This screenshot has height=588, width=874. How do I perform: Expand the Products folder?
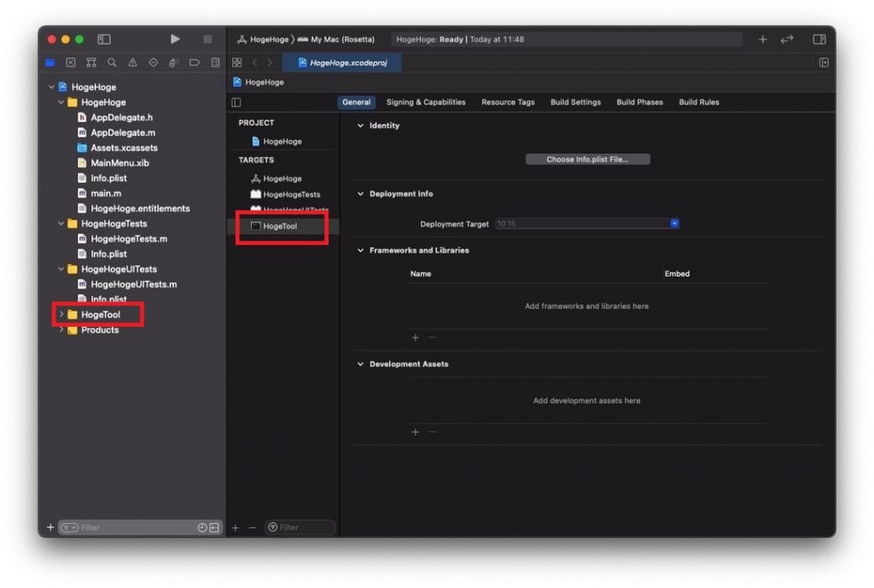point(61,330)
